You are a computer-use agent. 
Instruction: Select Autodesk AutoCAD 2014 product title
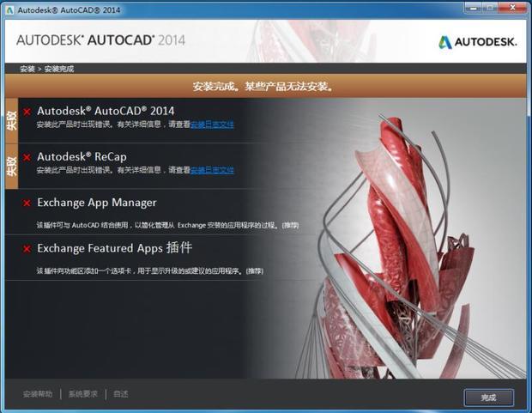click(x=106, y=111)
